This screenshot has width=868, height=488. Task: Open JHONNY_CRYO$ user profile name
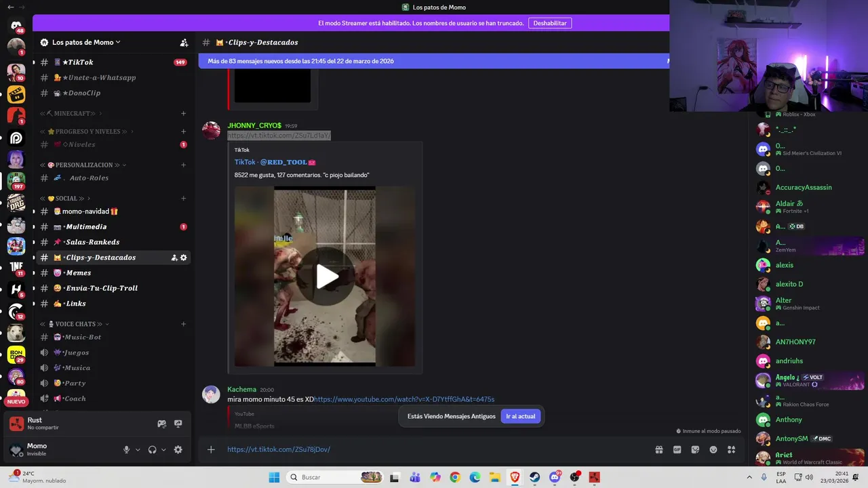(254, 125)
